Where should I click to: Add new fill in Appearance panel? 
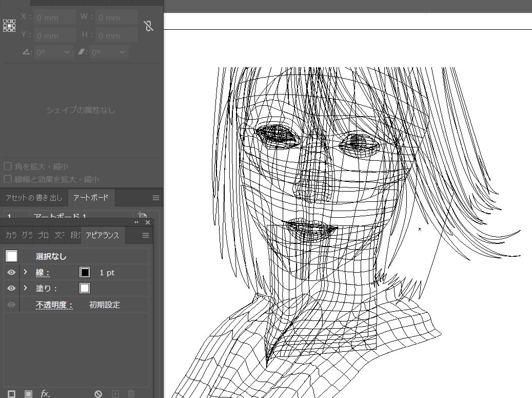tap(29, 393)
